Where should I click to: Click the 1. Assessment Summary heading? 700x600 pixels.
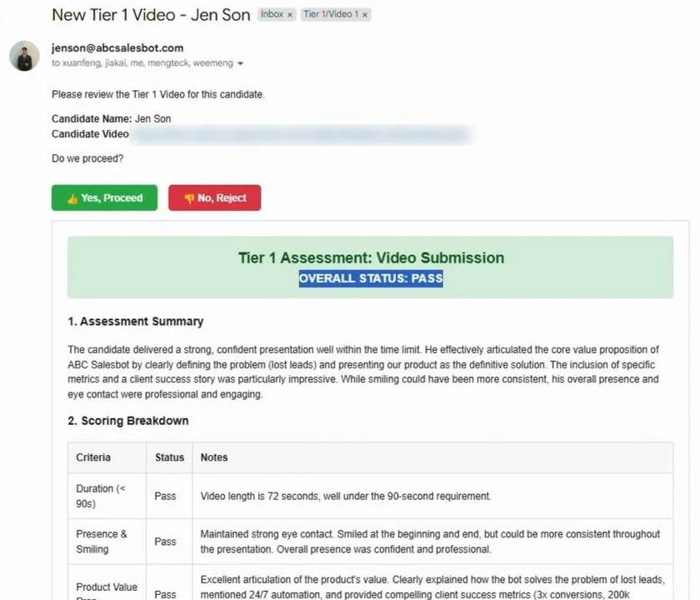(136, 322)
